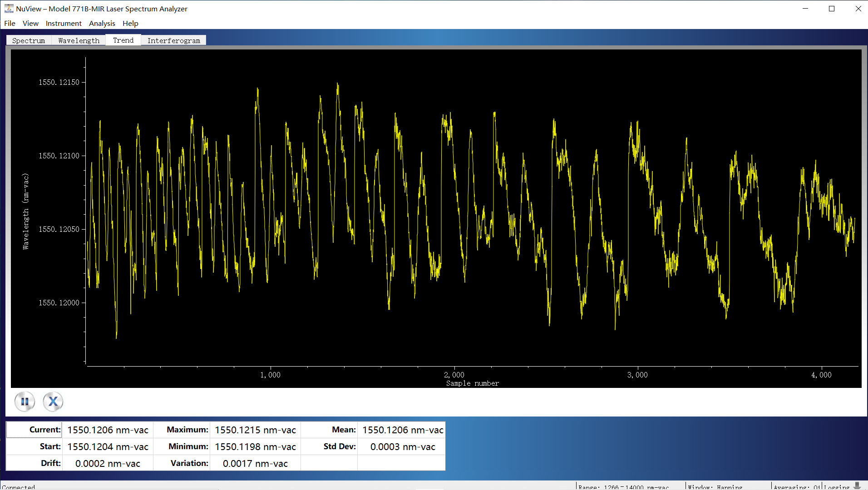
Task: Click the Current wavelength value cell
Action: [108, 430]
